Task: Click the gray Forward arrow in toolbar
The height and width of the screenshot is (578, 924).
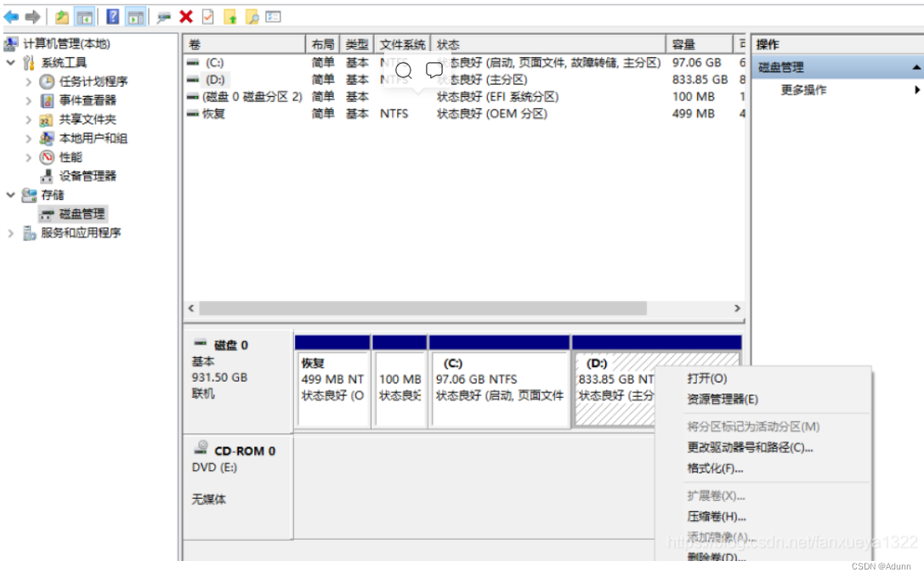Action: pos(33,17)
